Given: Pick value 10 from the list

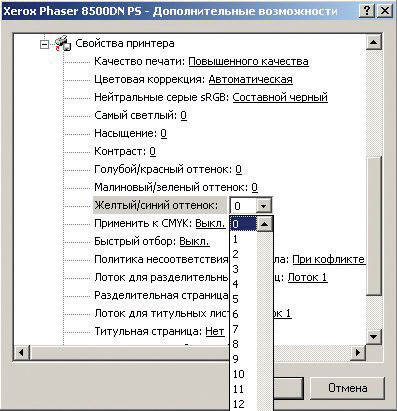Looking at the screenshot, I should (244, 374).
